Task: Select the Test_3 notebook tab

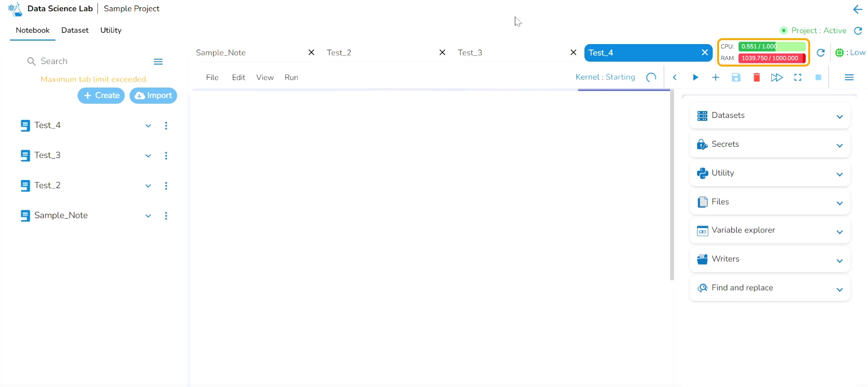Action: 470,52
